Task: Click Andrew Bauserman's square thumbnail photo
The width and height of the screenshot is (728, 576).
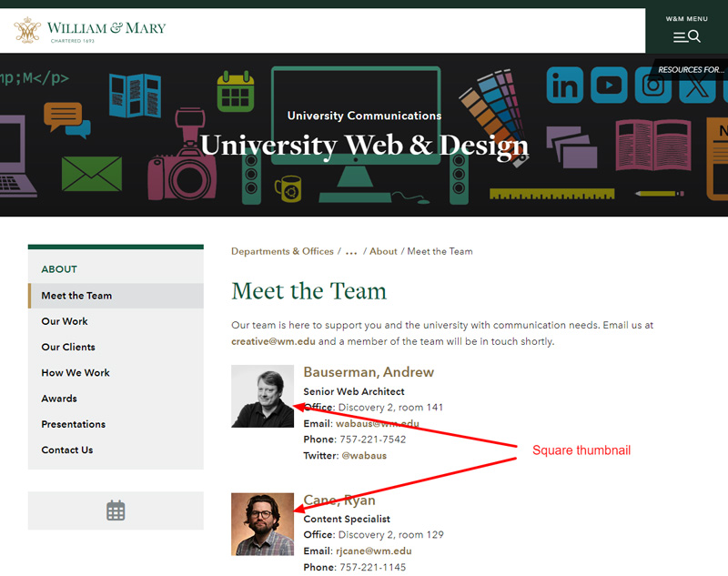Action: pos(262,397)
